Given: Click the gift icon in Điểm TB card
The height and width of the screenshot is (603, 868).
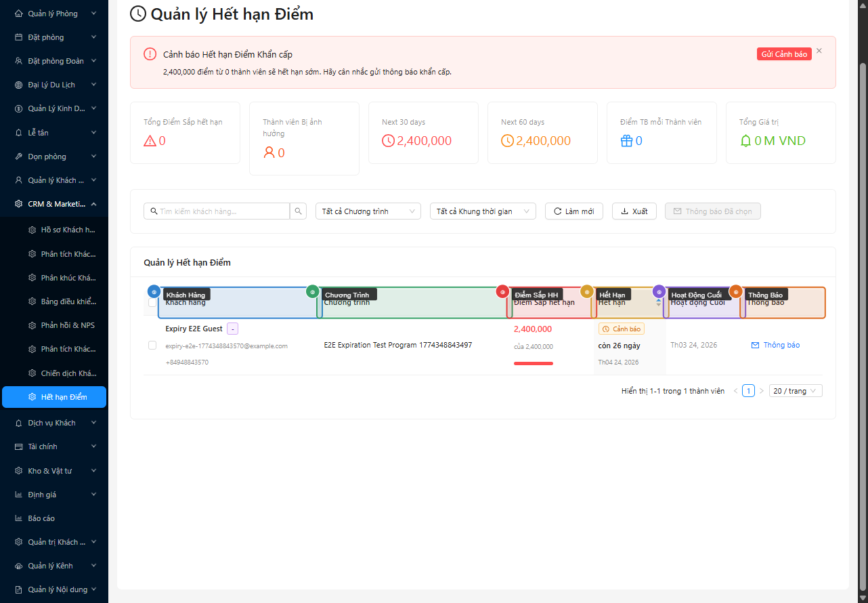Looking at the screenshot, I should click(x=626, y=141).
